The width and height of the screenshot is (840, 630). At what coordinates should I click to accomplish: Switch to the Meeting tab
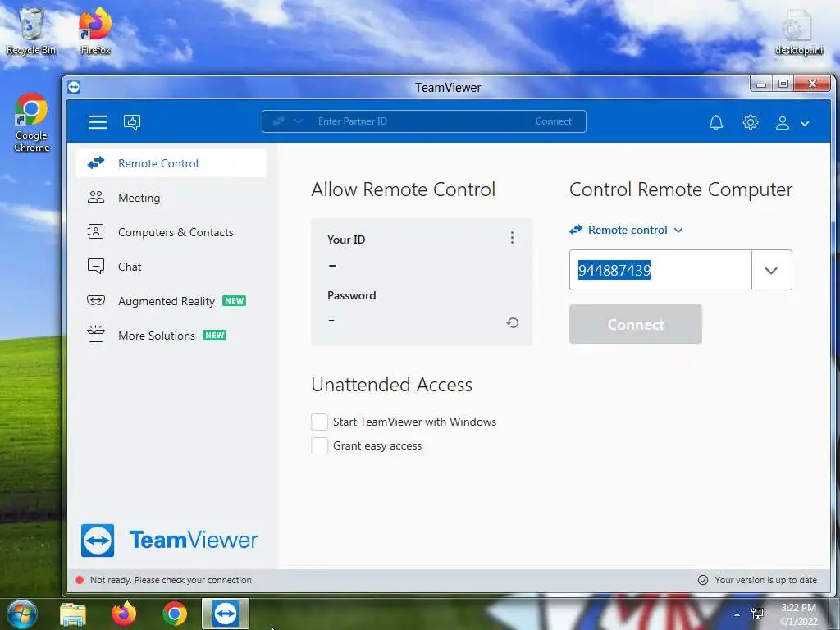(171, 198)
